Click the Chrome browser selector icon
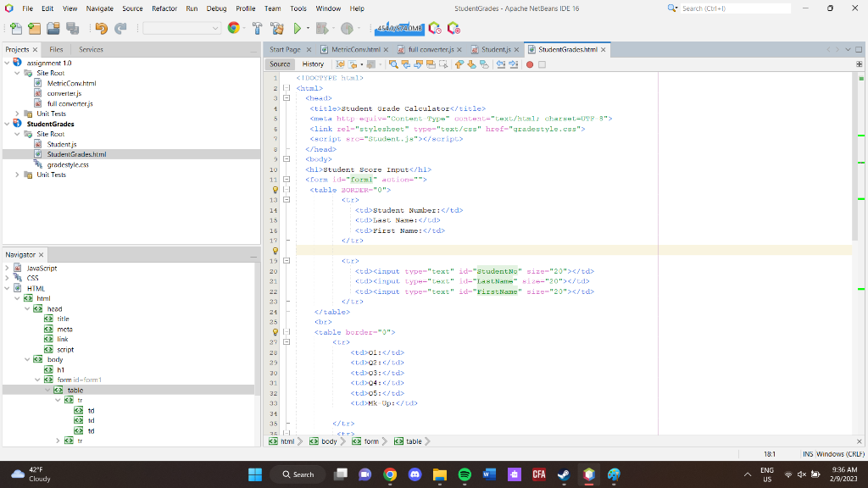The height and width of the screenshot is (488, 868). [234, 28]
